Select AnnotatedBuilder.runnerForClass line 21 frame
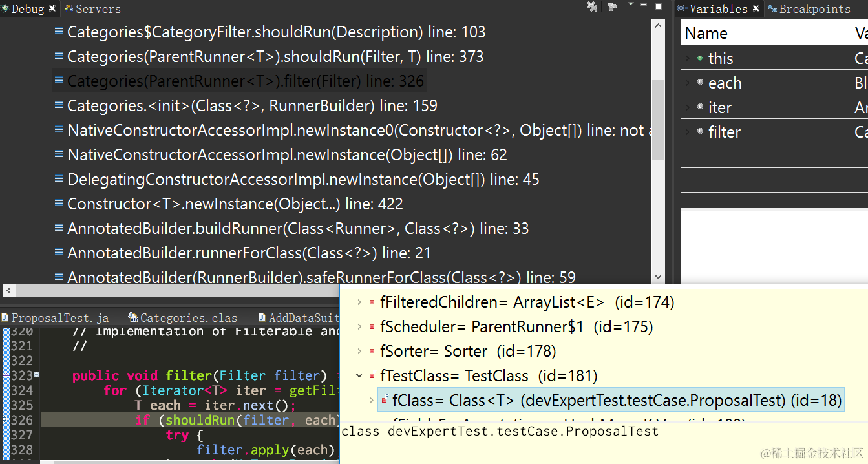This screenshot has height=464, width=868. 249,253
